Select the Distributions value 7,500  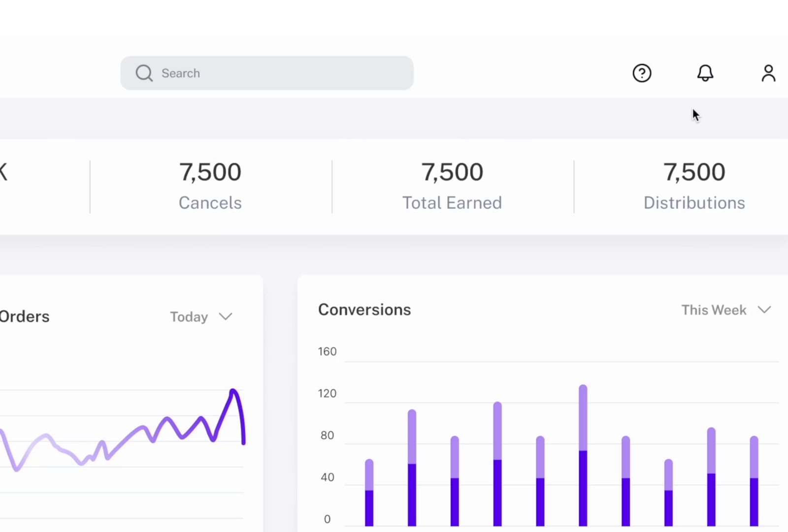(694, 172)
